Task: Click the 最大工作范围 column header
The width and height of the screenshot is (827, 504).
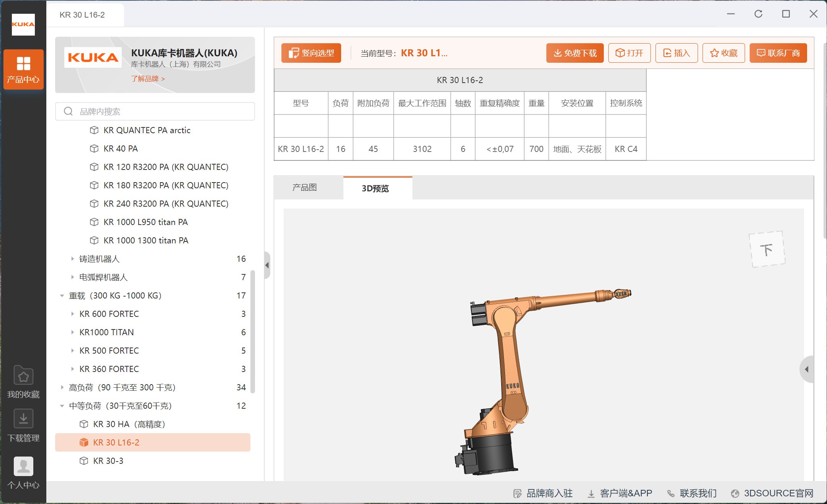Action: (422, 103)
